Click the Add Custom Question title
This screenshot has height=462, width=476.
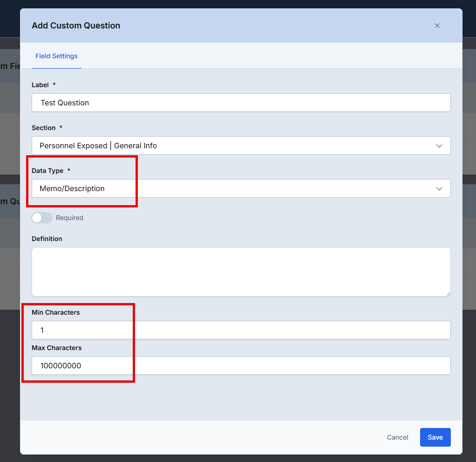tap(76, 26)
